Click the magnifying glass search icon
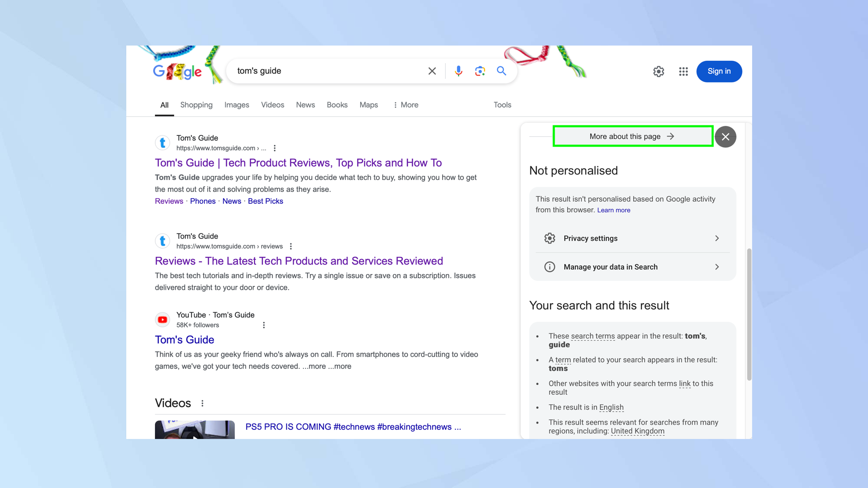This screenshot has height=488, width=868. pyautogui.click(x=501, y=71)
